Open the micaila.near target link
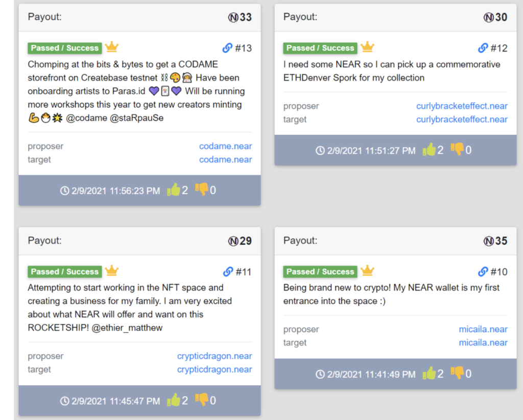523x420 pixels. [483, 343]
